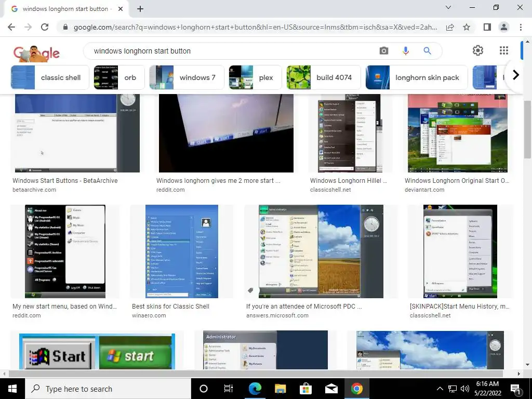Viewport: 532px width, 399px height.
Task: Click 'winaero.com' source text
Action: pyautogui.click(x=149, y=315)
